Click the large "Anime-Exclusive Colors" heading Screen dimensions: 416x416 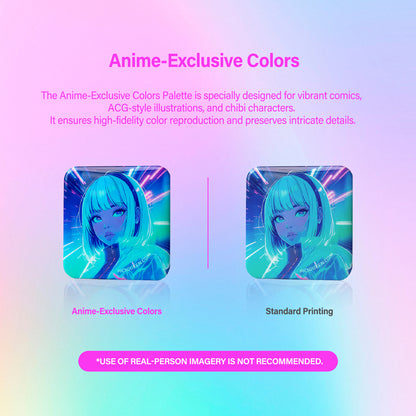click(204, 61)
